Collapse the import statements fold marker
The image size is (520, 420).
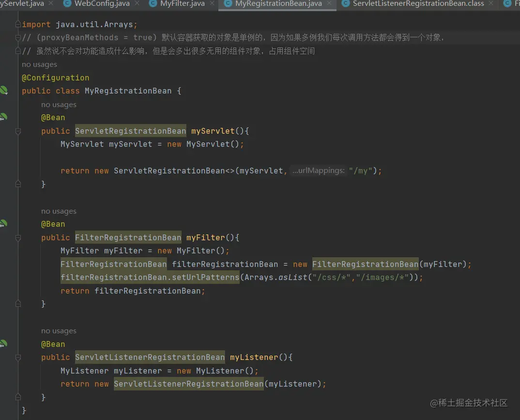click(x=18, y=24)
